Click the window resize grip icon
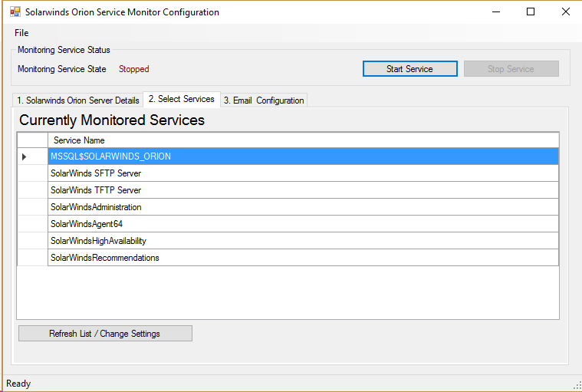This screenshot has width=582, height=392. 577,387
